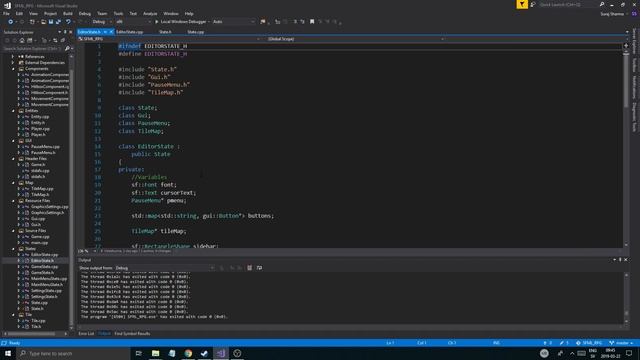Switch to Error List tab
This screenshot has height=360, width=640.
(86, 333)
